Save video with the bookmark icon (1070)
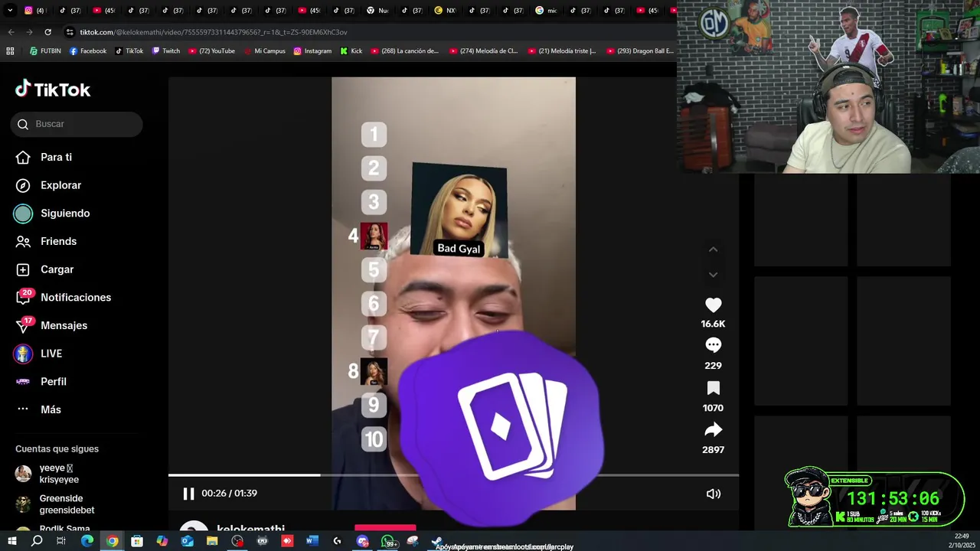The height and width of the screenshot is (551, 980). (713, 388)
